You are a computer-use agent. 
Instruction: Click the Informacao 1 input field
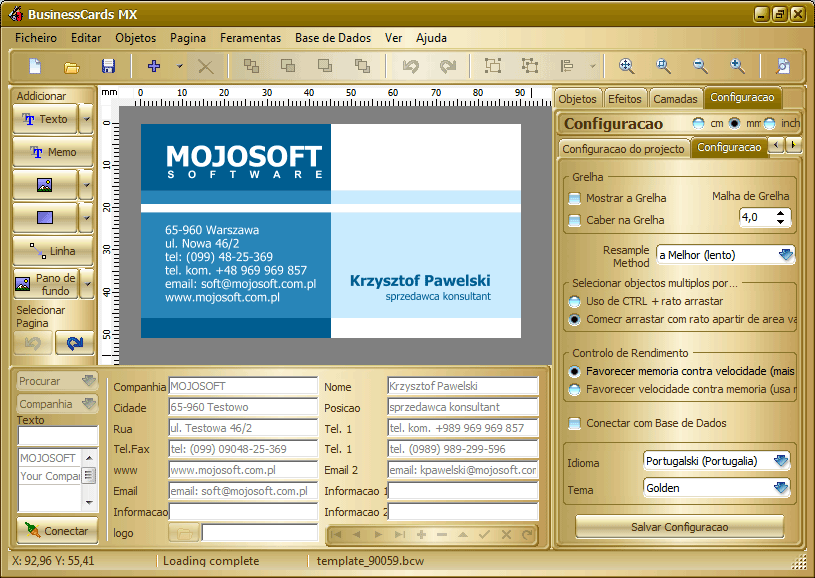463,491
